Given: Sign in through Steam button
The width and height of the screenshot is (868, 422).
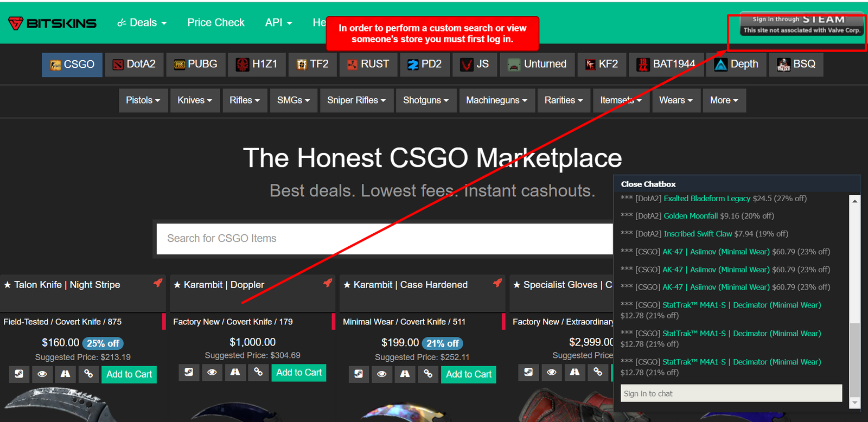Looking at the screenshot, I should point(802,24).
